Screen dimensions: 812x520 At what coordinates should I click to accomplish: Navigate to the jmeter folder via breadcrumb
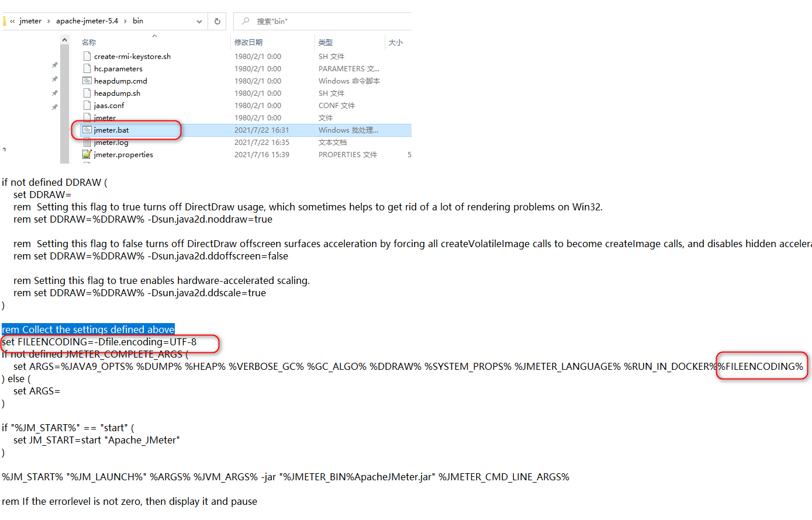tap(29, 21)
